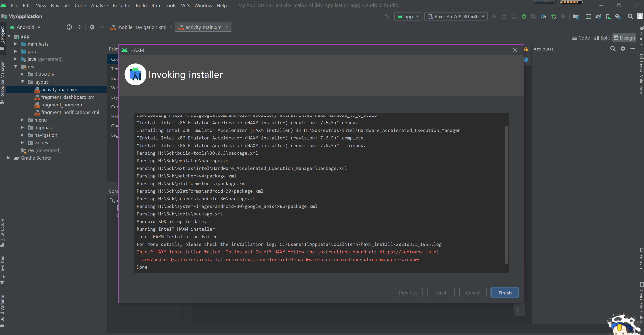Open the AVD Manager phone icon
The image size is (644, 335).
608,17
